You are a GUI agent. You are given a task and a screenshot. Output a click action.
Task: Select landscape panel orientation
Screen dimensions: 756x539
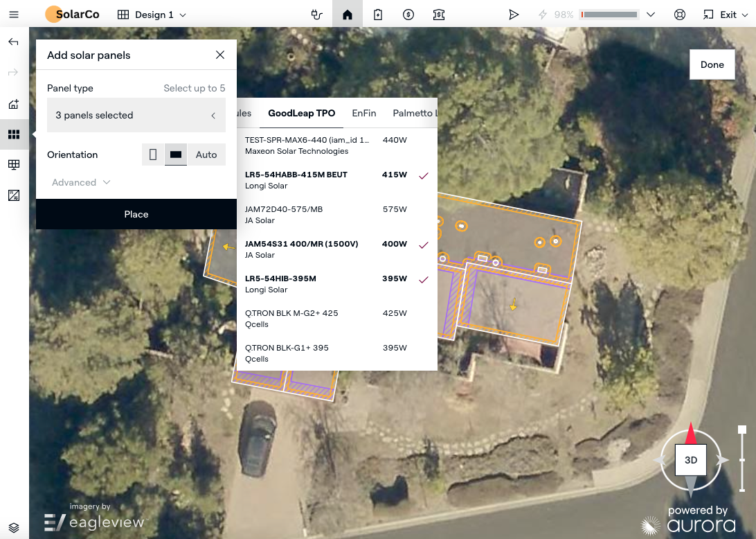(176, 154)
